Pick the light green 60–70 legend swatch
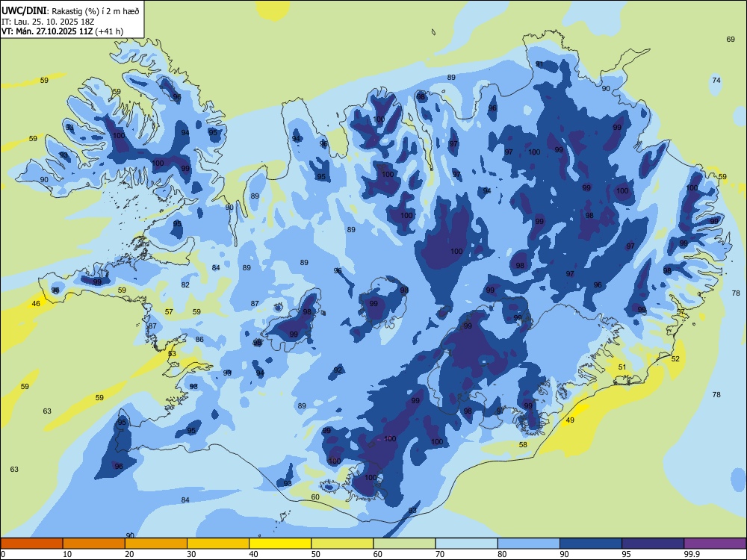 (x=404, y=544)
